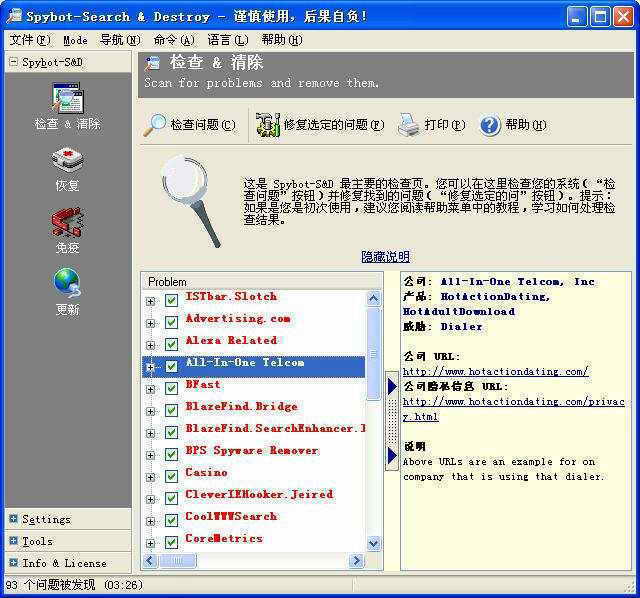Image resolution: width=640 pixels, height=598 pixels.
Task: Click 修复选定的问题 toolbar icon
Action: [268, 125]
